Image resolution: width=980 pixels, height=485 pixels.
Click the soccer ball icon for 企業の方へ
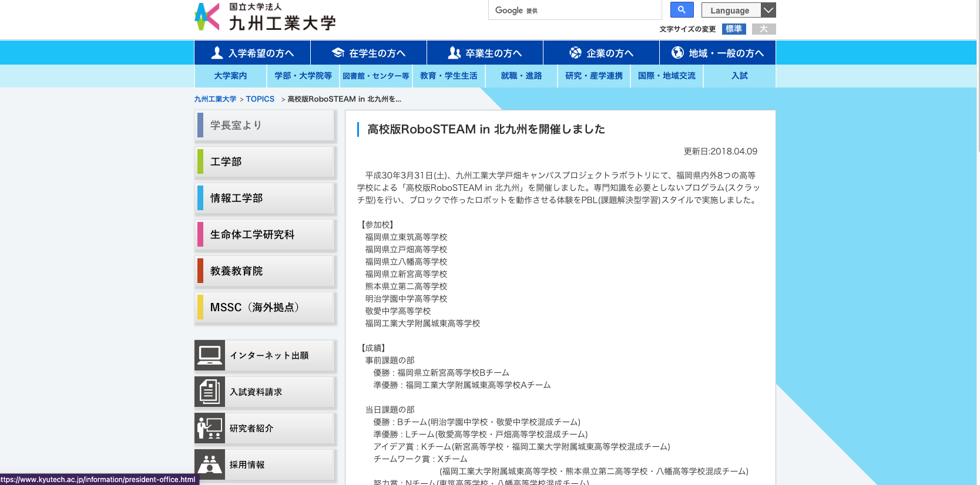[575, 53]
